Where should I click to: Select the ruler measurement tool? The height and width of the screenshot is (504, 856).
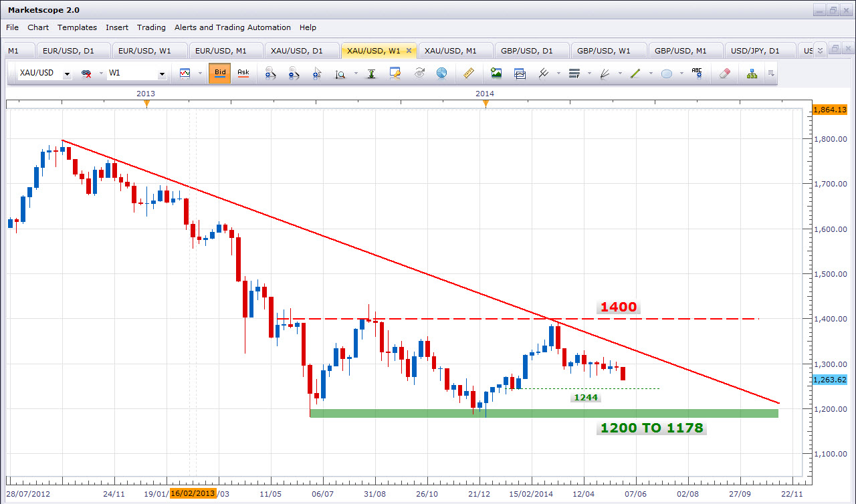tap(468, 73)
